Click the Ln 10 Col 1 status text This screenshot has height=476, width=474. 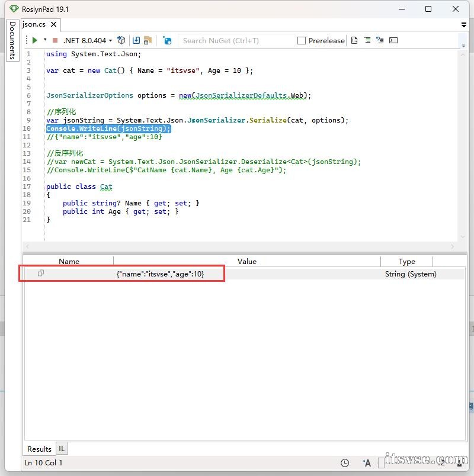coord(43,462)
